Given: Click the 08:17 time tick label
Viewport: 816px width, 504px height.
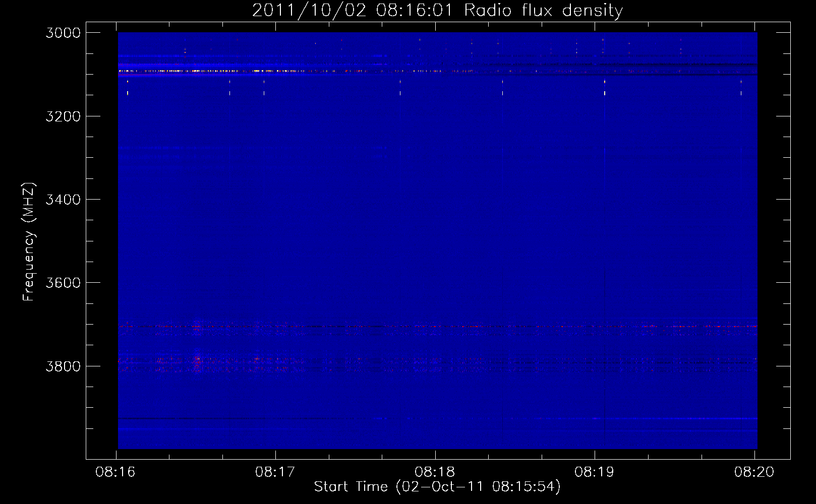Looking at the screenshot, I should click(275, 472).
